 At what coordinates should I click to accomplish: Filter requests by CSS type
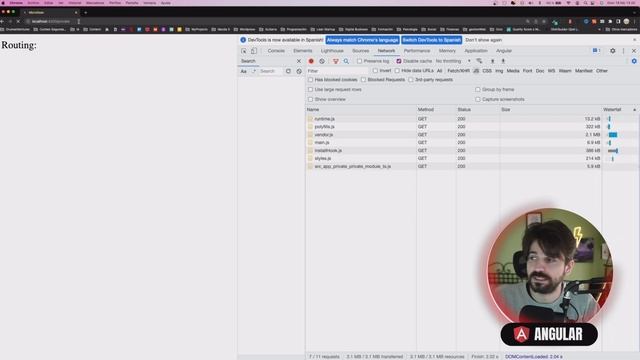click(x=487, y=71)
